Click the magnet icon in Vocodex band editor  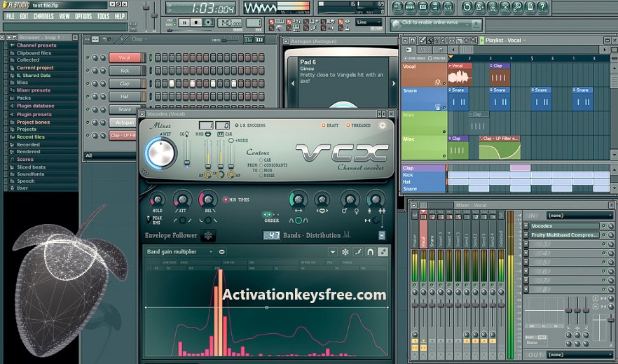(370, 252)
